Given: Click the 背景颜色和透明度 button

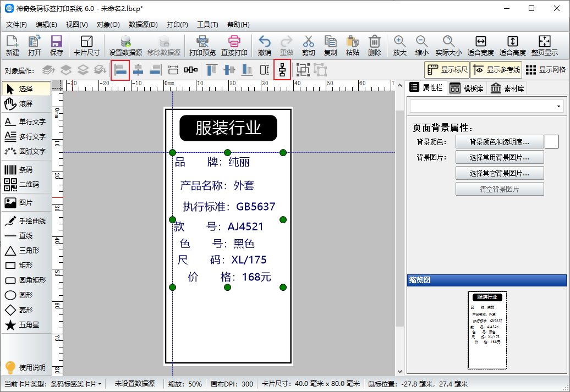Looking at the screenshot, I should (x=499, y=142).
